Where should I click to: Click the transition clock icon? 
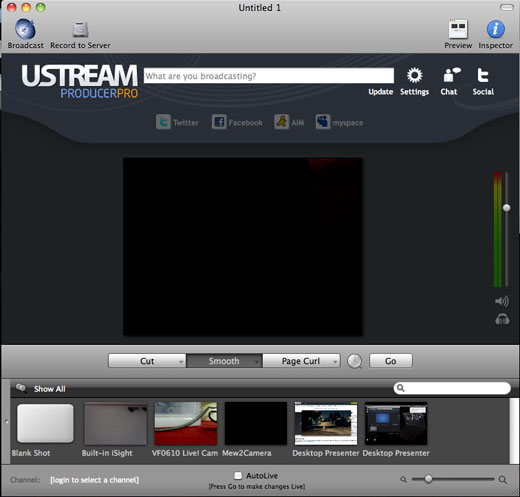[x=355, y=361]
